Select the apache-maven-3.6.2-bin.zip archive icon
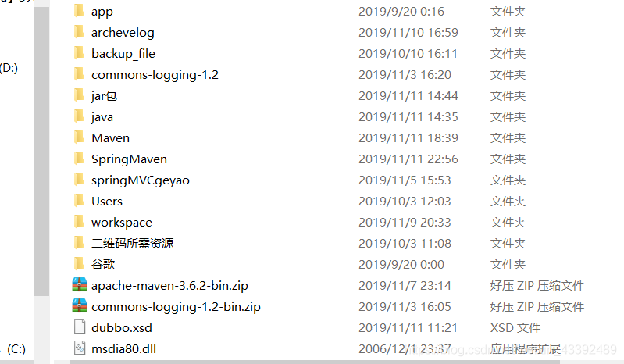This screenshot has height=364, width=624. pos(80,285)
